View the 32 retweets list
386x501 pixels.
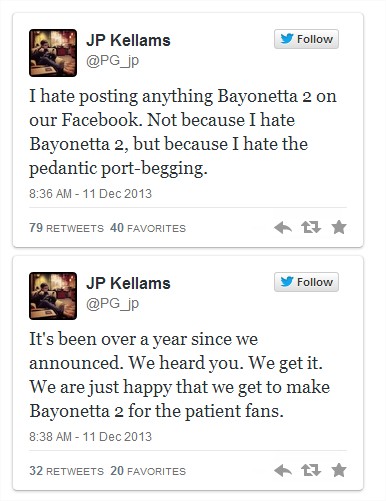[67, 471]
